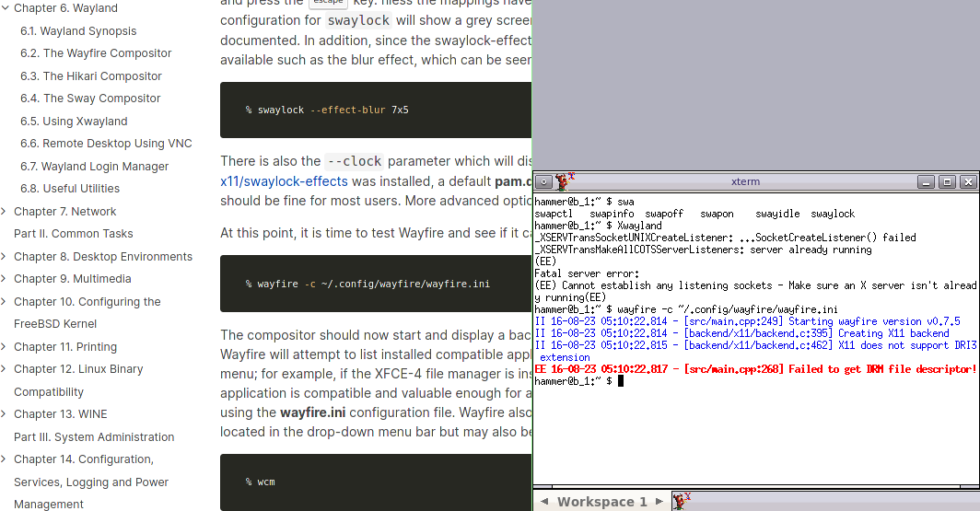Click the swaylock --effect-blur 7x5 code block
980x511 pixels.
376,110
